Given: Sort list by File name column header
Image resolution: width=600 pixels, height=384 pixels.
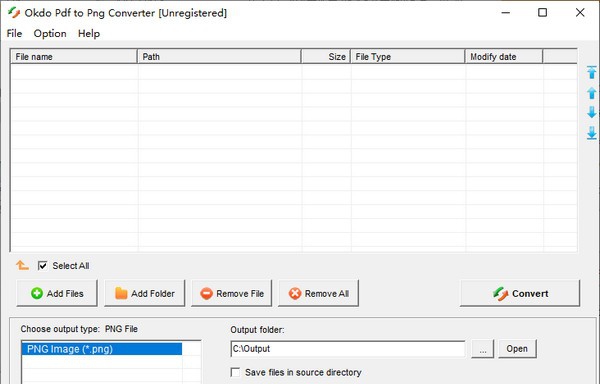Looking at the screenshot, I should (x=73, y=57).
